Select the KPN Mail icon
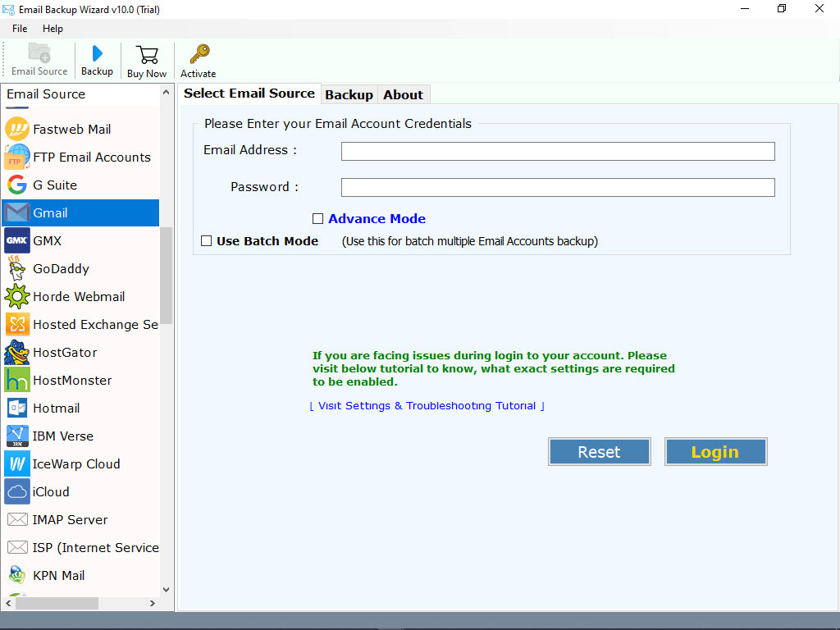 [17, 575]
